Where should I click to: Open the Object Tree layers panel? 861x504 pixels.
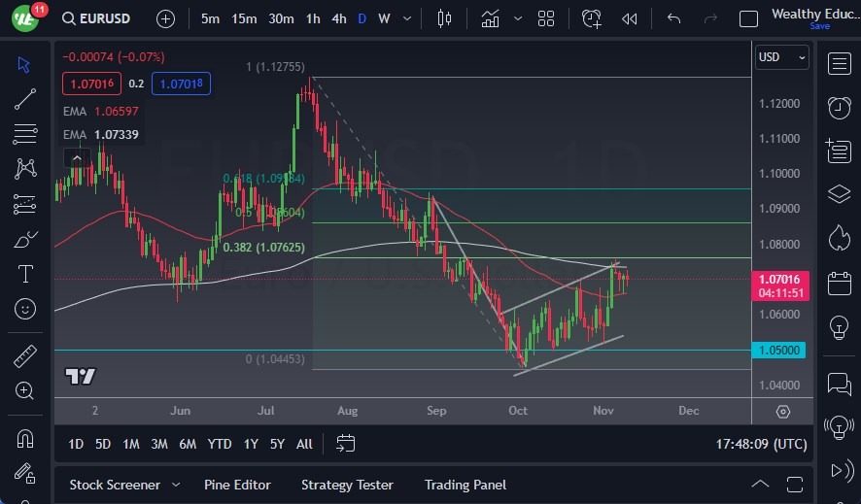tap(839, 194)
